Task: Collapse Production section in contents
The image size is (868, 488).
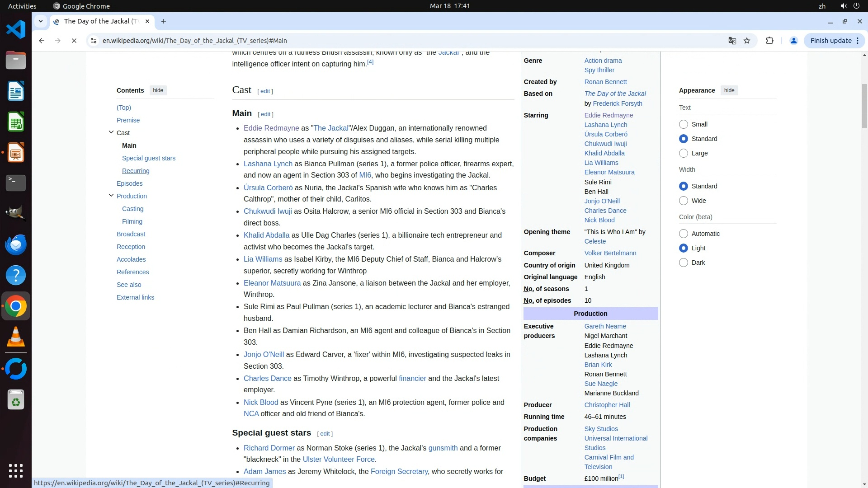Action: (111, 196)
